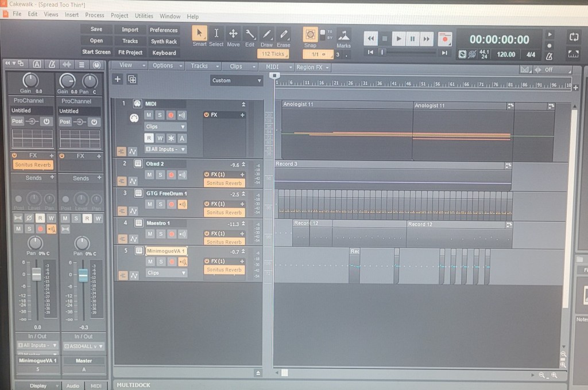Click the Synth Rack button
The image size is (588, 390).
point(164,41)
